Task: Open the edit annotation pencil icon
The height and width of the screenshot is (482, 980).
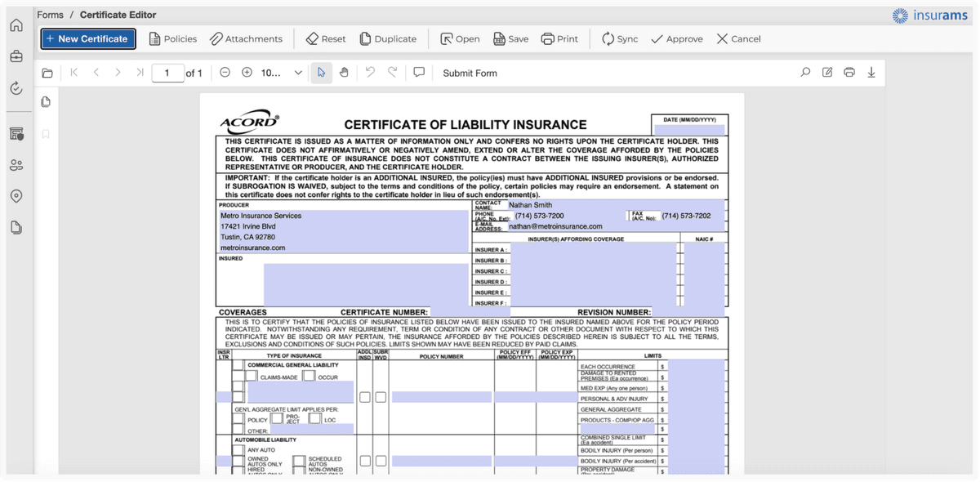Action: click(x=827, y=73)
